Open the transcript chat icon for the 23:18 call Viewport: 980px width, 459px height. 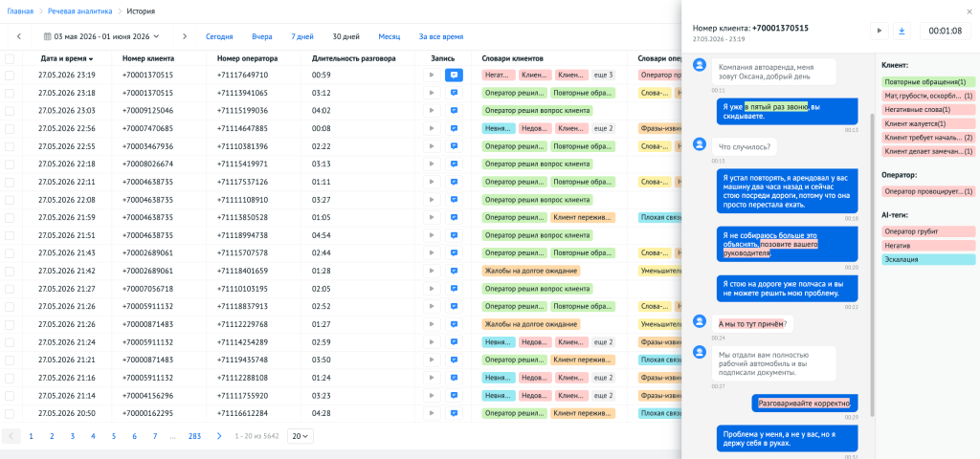click(455, 93)
